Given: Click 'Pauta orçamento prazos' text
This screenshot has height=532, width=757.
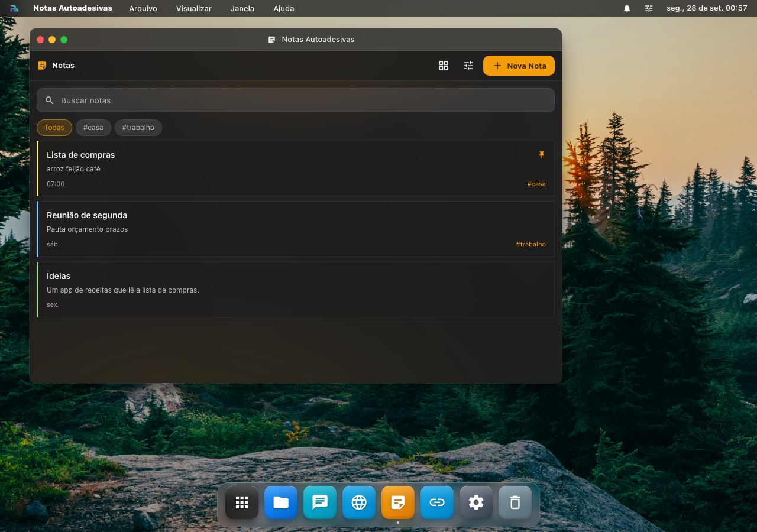Looking at the screenshot, I should (87, 229).
